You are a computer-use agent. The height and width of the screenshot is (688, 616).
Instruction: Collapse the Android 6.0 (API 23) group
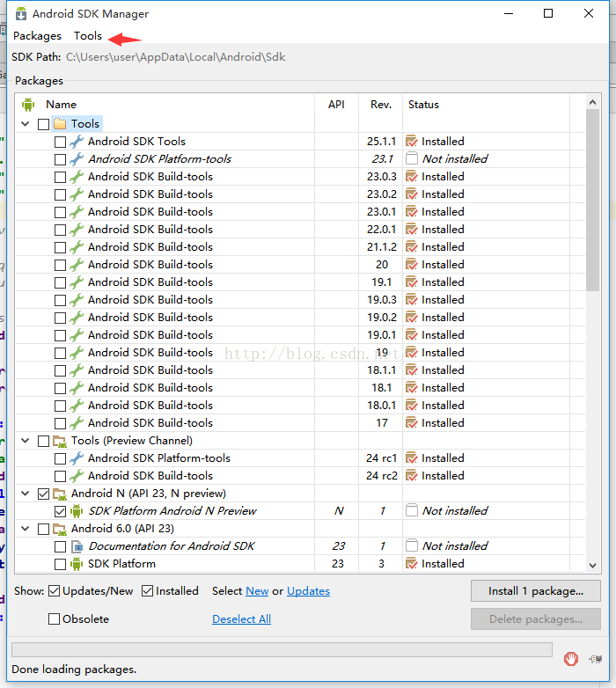point(26,529)
